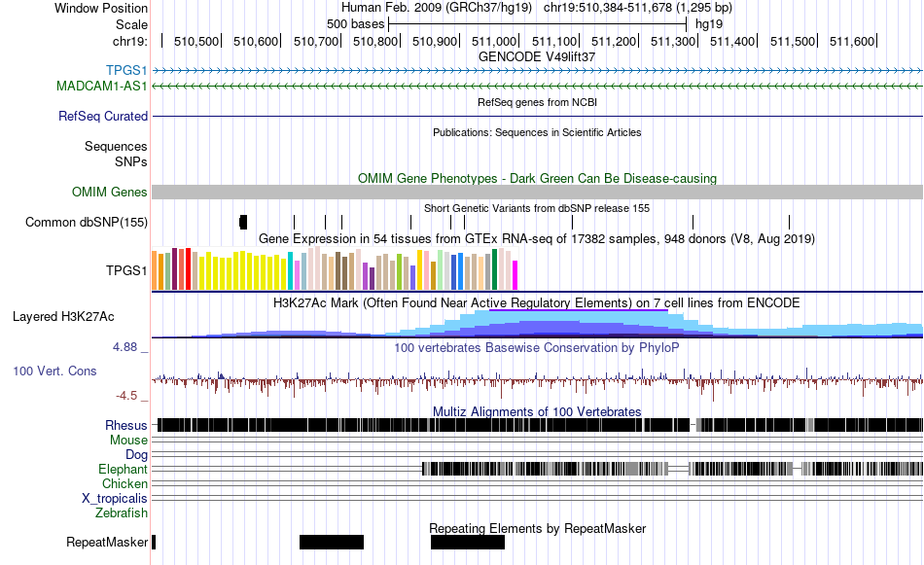The width and height of the screenshot is (924, 565).
Task: Click the 500 bases scale bar label
Action: 355,24
